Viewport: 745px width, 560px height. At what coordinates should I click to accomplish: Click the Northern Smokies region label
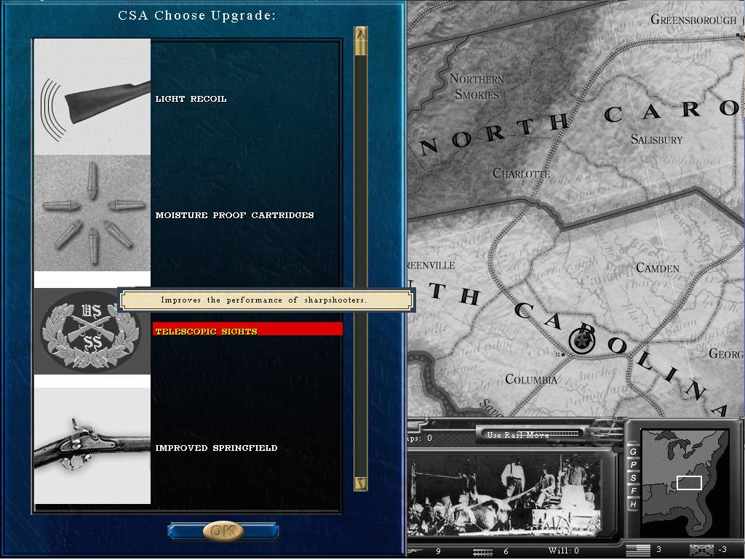477,87
